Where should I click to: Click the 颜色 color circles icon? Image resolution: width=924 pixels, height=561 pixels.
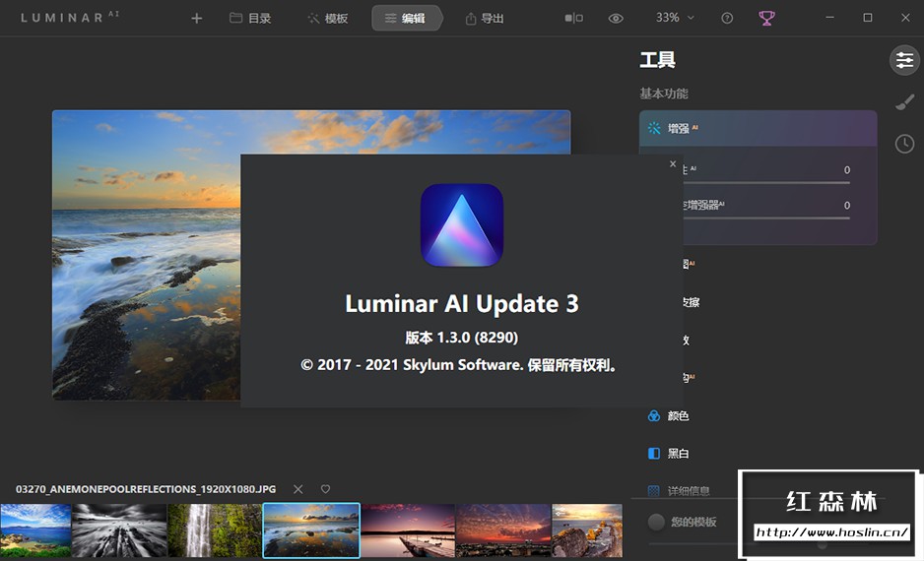click(653, 415)
